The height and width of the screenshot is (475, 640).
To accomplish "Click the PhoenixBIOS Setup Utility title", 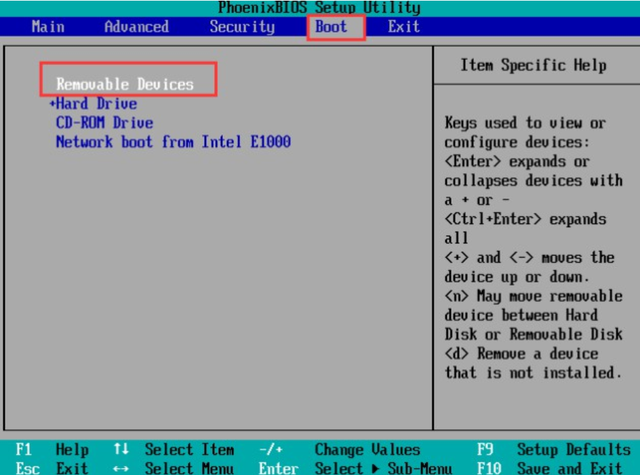I will coord(318,8).
